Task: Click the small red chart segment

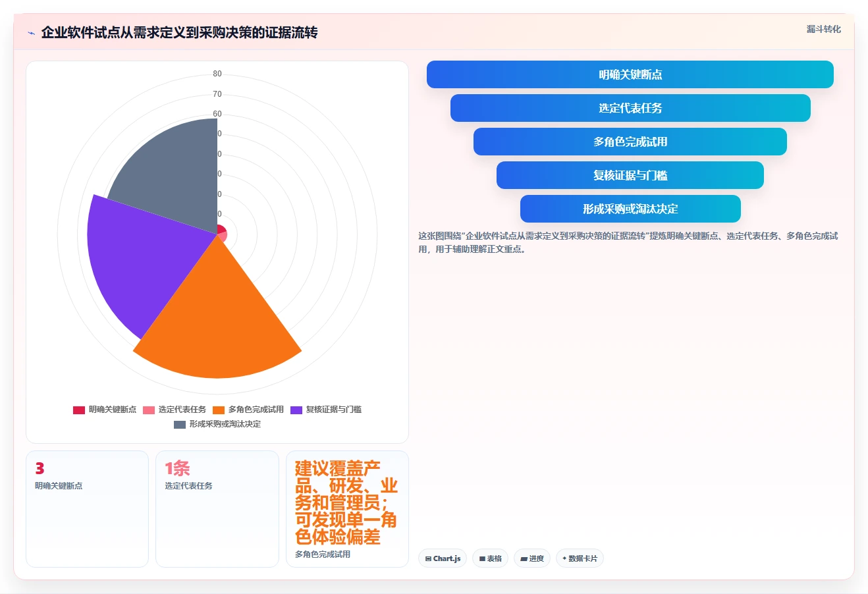Action: (x=221, y=229)
